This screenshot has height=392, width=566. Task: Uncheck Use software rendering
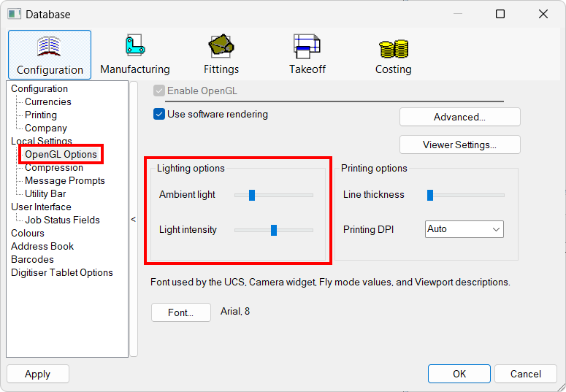(x=159, y=114)
